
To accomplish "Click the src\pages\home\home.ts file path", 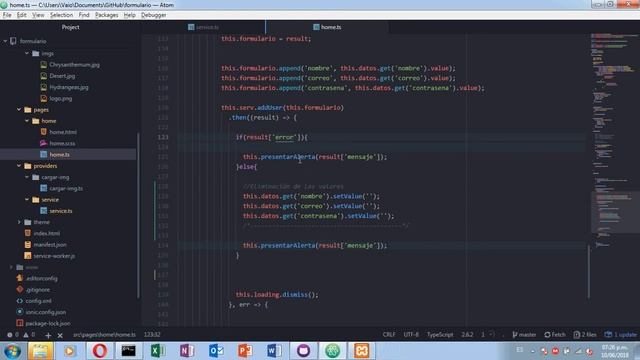I will [x=104, y=335].
